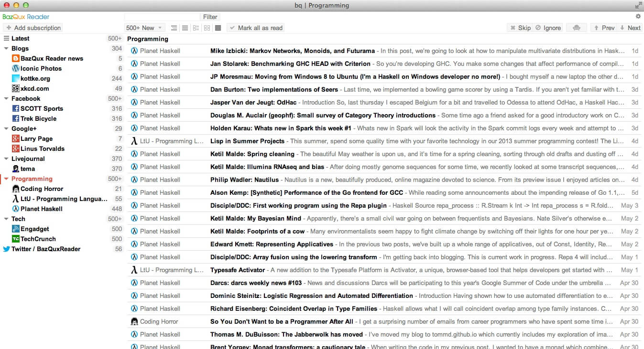Screen dimensions: 644x349
Task: Open 'Lisp in Summer Projects' article
Action: [247, 141]
